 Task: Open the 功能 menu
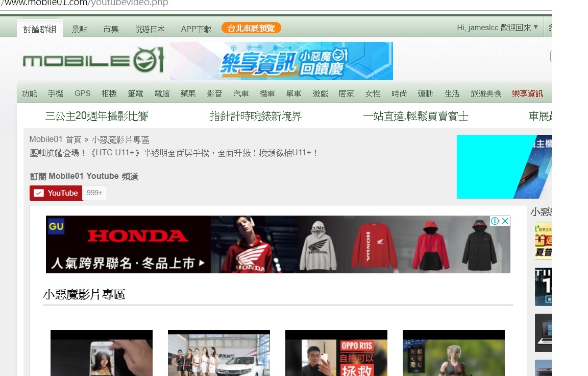[x=29, y=93]
